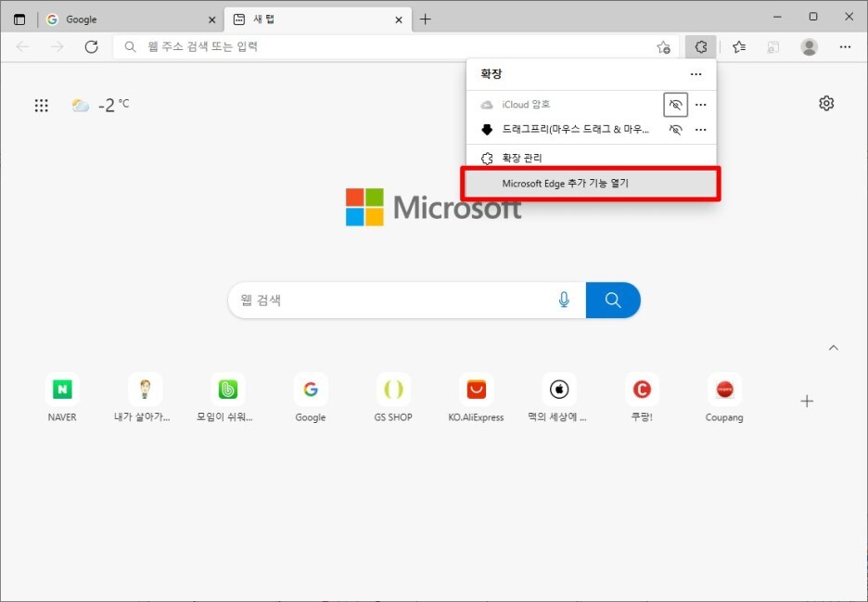
Task: Toggle toolbar visibility for 드래그프리 extension
Action: [x=675, y=130]
